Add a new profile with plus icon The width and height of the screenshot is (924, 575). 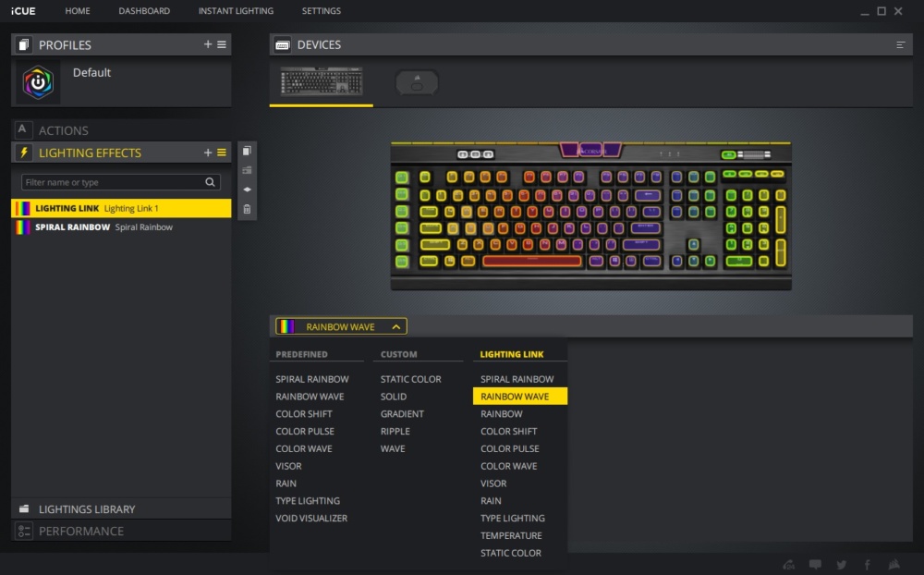click(207, 44)
